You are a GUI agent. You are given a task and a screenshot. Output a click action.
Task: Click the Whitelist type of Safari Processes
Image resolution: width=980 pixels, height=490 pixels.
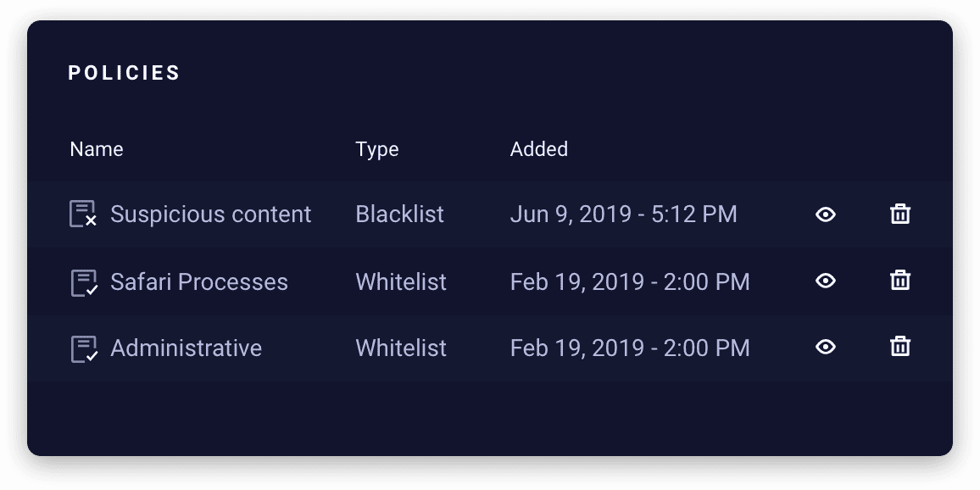pyautogui.click(x=401, y=281)
